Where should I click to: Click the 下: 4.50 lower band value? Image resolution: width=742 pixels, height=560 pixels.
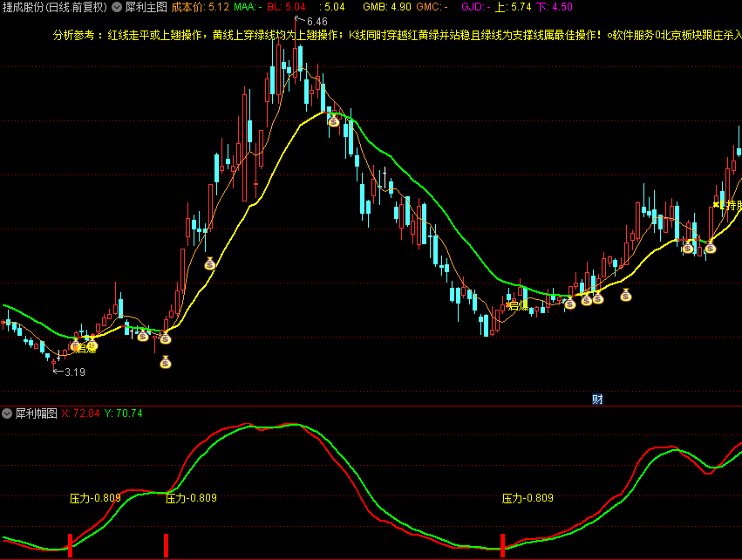coord(555,7)
